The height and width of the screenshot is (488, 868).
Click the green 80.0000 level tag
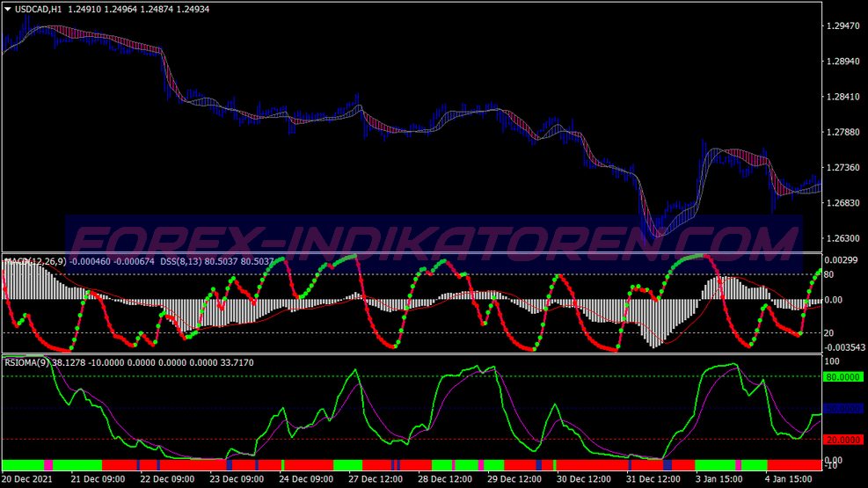pyautogui.click(x=842, y=377)
